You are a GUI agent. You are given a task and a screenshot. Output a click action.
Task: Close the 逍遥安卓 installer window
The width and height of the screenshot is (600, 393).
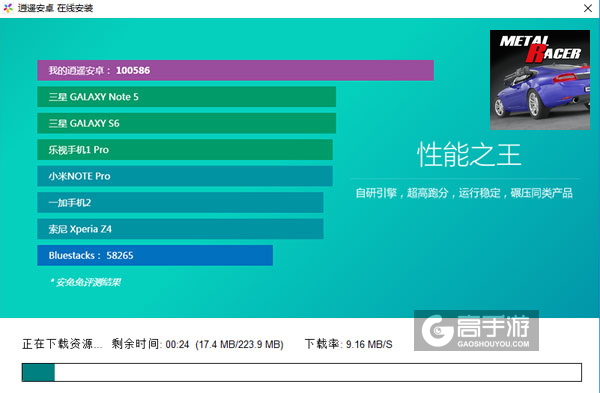588,8
